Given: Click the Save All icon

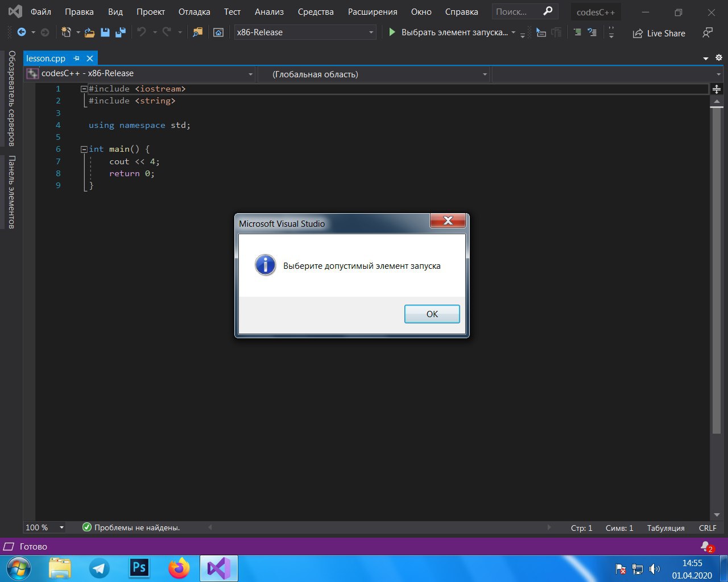Looking at the screenshot, I should [x=121, y=32].
